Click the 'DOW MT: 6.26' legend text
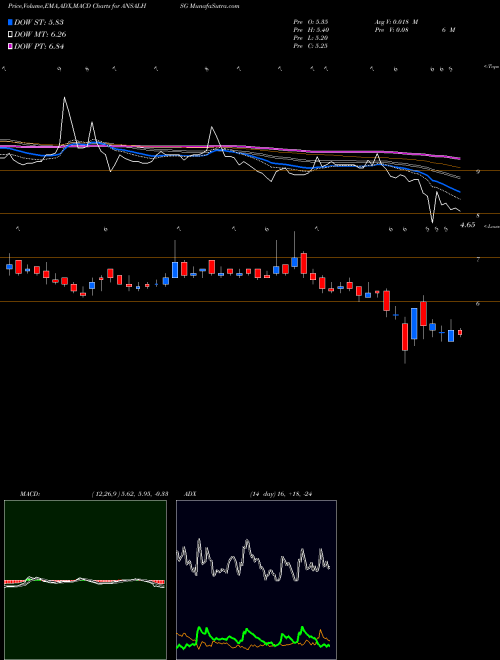Viewport: 500px width, 660px height. click(x=40, y=34)
